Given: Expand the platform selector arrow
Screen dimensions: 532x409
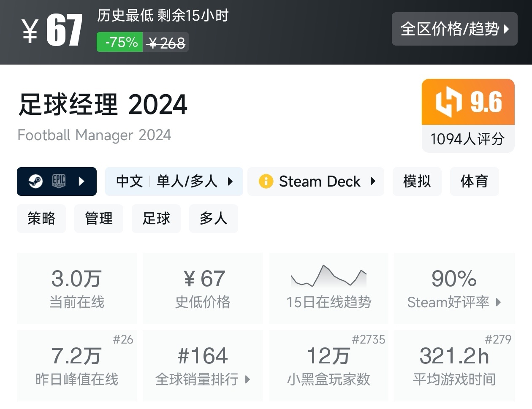Looking at the screenshot, I should (82, 181).
